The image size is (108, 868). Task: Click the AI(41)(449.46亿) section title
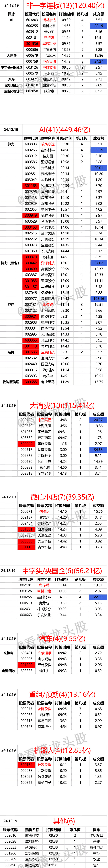click(x=65, y=130)
